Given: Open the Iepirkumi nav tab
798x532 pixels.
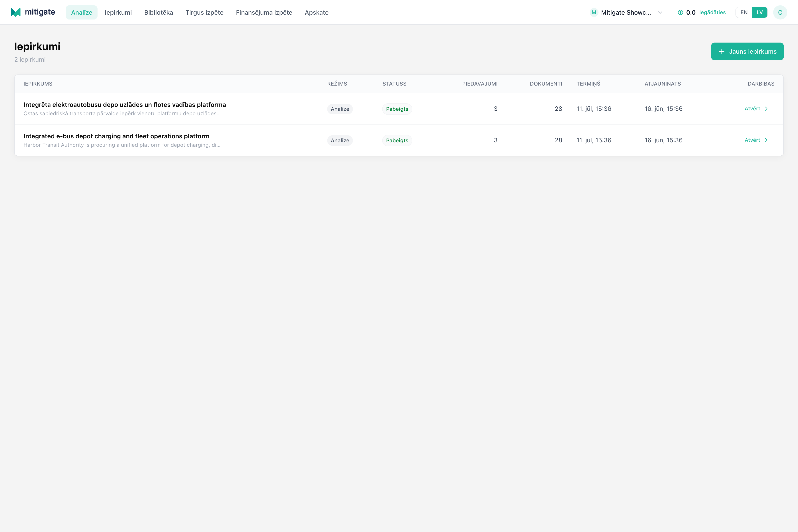Looking at the screenshot, I should tap(118, 13).
